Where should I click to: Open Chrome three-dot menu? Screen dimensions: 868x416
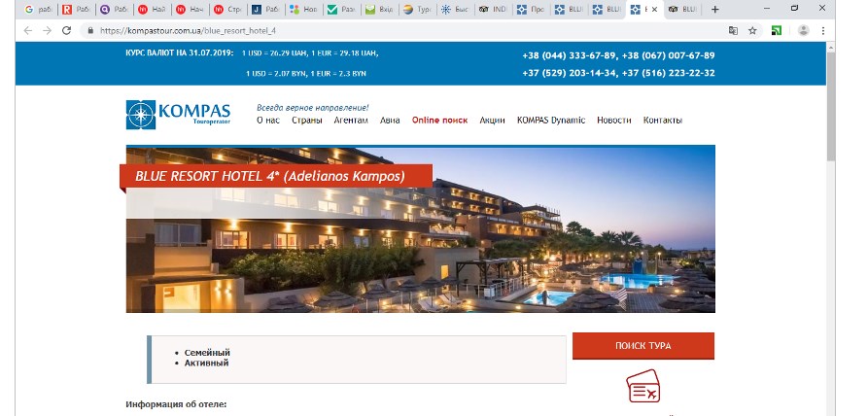coord(823,31)
